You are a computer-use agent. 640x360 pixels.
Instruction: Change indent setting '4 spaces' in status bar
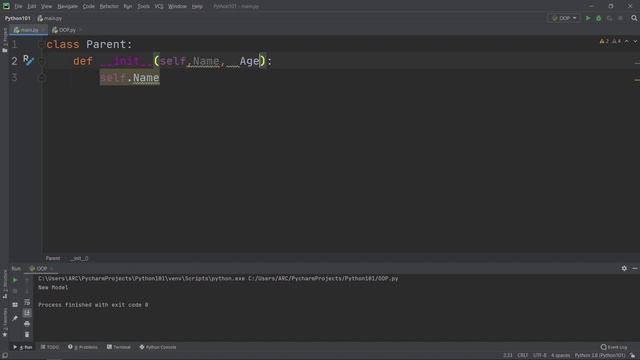(560, 356)
